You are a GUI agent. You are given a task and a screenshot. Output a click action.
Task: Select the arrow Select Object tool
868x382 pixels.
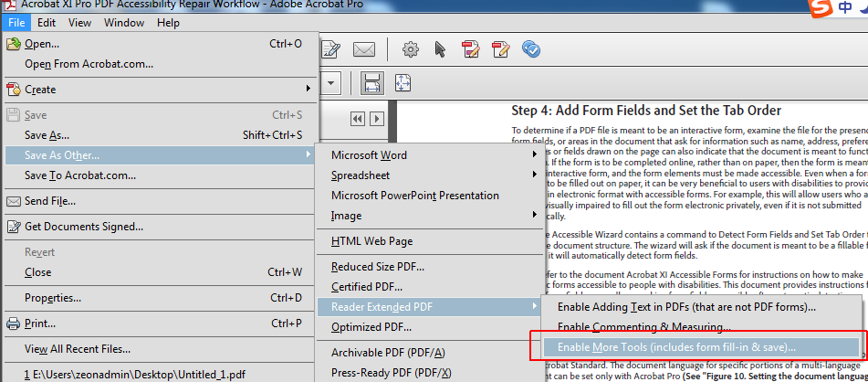coord(440,49)
